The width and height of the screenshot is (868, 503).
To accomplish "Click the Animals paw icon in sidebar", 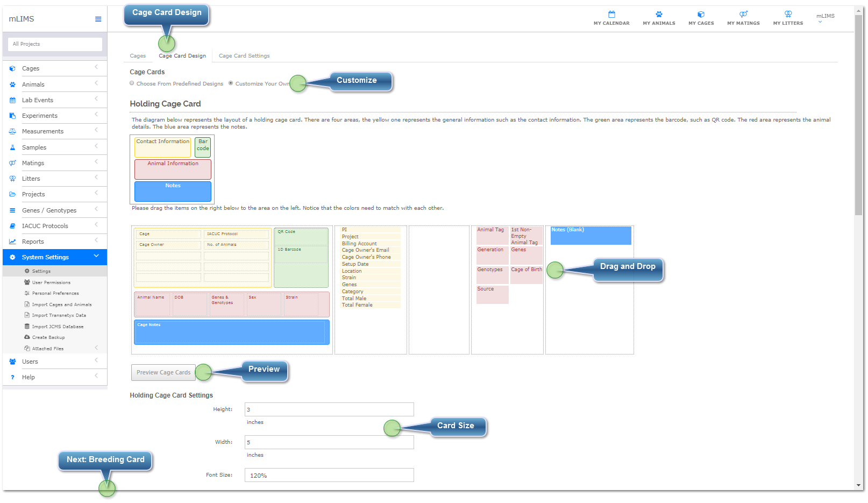I will (12, 84).
